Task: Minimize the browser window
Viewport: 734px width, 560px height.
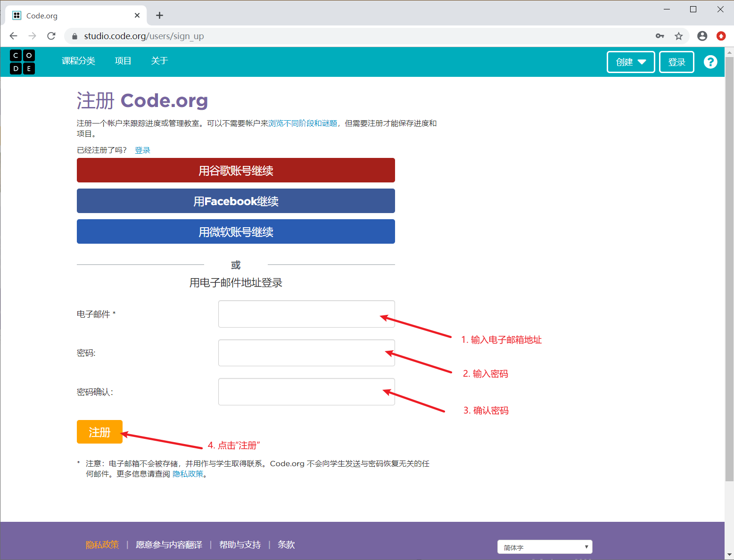Action: click(x=667, y=9)
